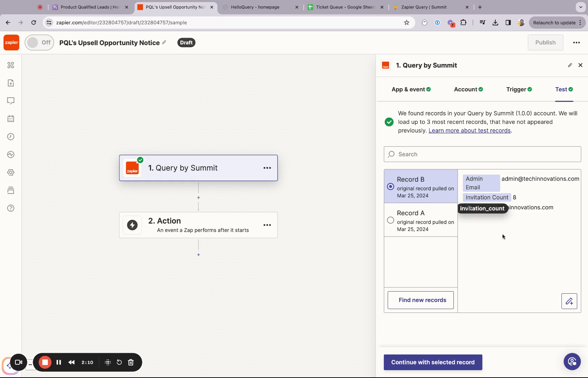Screen dimensions: 588x378
Task: Switch to the Zapier Query Summit browser tab
Action: click(431, 7)
